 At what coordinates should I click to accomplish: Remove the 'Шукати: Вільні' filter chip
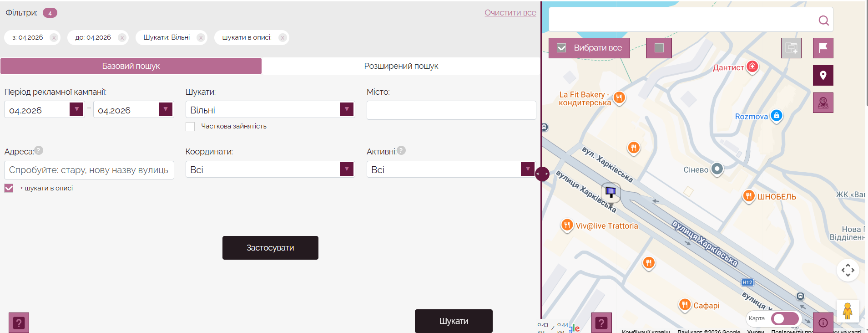(x=201, y=38)
